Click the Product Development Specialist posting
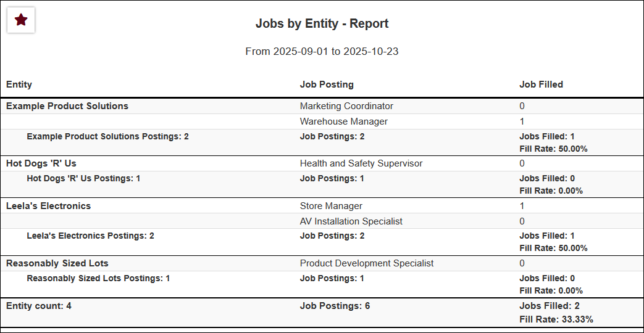This screenshot has width=644, height=333. point(367,263)
